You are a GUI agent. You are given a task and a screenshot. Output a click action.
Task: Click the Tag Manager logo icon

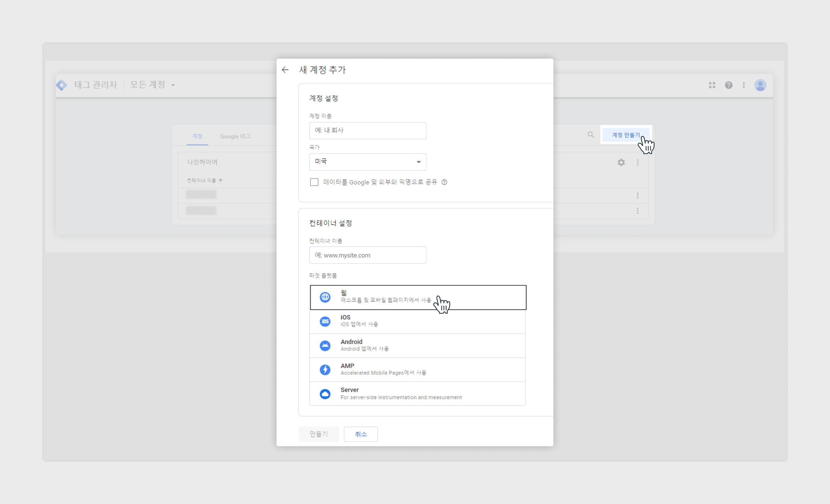(62, 85)
